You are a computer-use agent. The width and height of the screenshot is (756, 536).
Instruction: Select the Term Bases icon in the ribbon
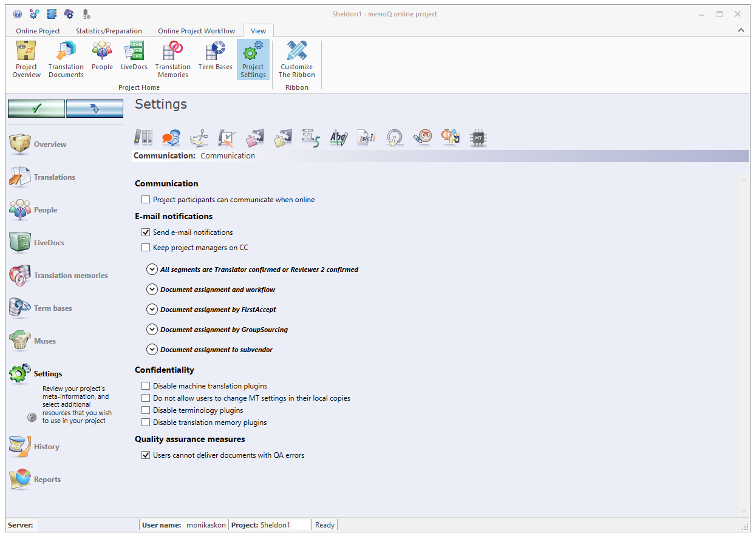(215, 58)
